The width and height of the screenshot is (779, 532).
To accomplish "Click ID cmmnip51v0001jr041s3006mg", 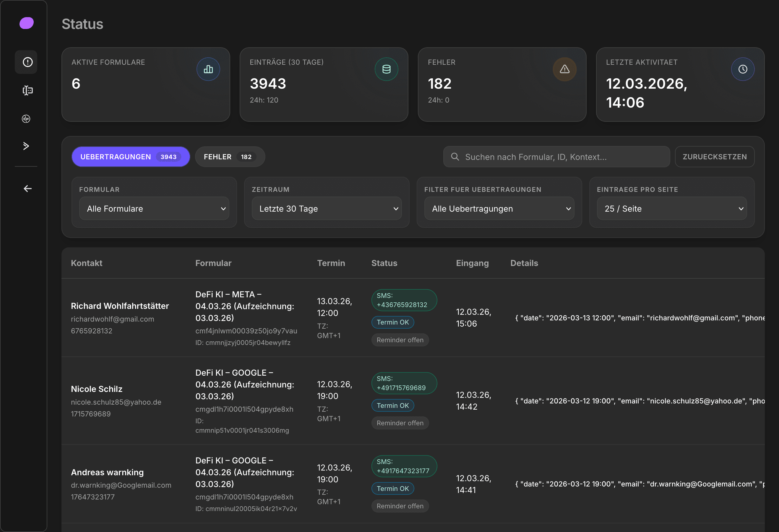I will pos(242,426).
